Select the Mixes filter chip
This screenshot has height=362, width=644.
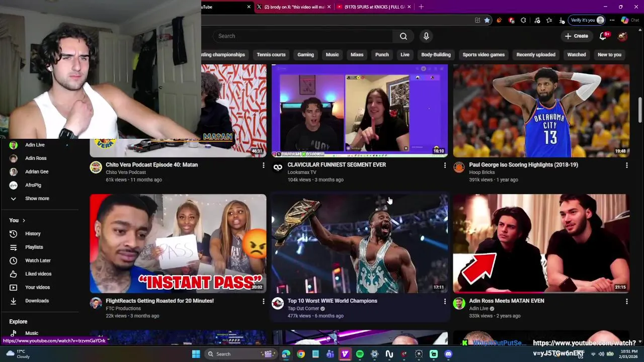(x=357, y=55)
